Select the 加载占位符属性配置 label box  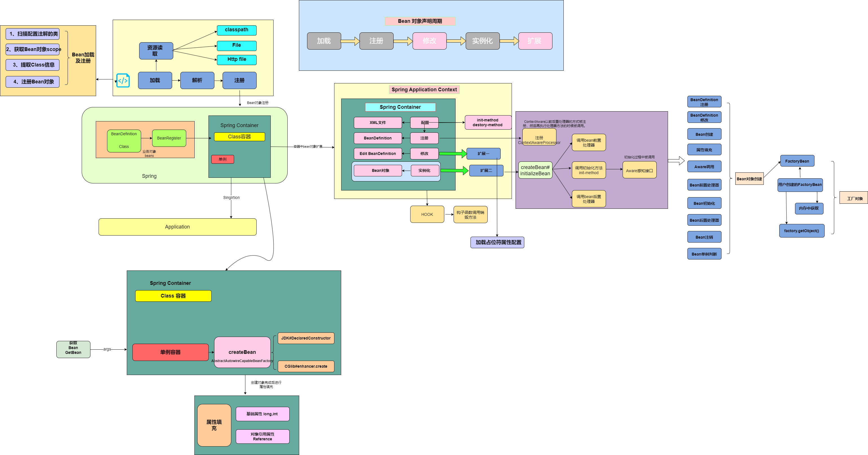pos(497,242)
